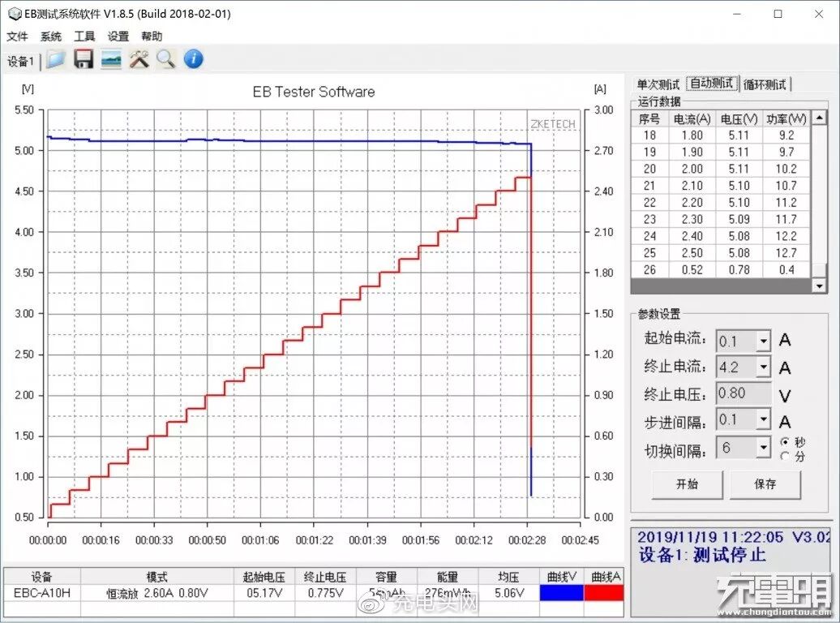840x623 pixels.
Task: Open the 系统 menu
Action: (51, 37)
